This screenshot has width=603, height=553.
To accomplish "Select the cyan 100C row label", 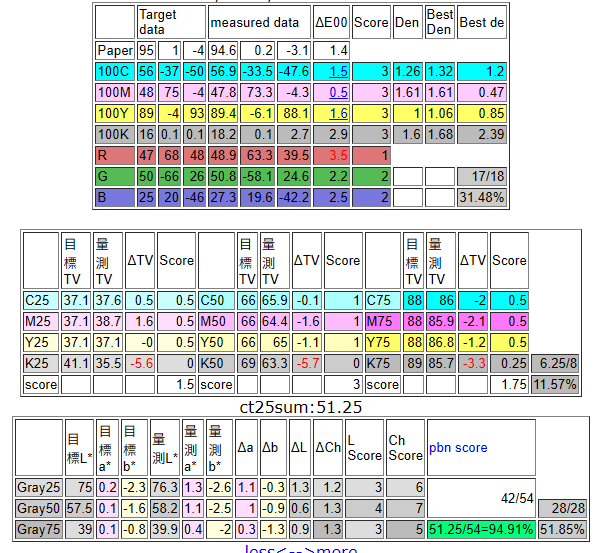I will (x=114, y=72).
